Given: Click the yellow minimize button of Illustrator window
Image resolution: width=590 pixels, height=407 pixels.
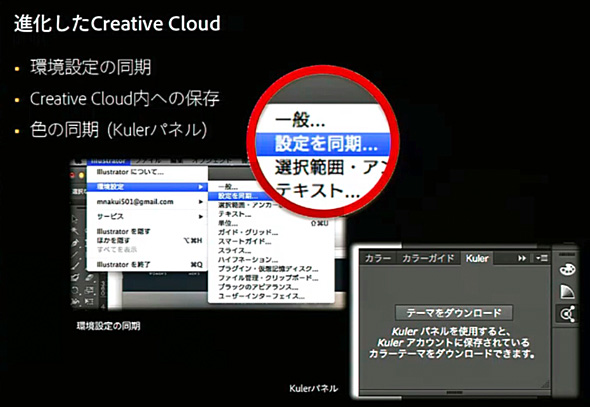Looking at the screenshot, I should pyautogui.click(x=81, y=175).
